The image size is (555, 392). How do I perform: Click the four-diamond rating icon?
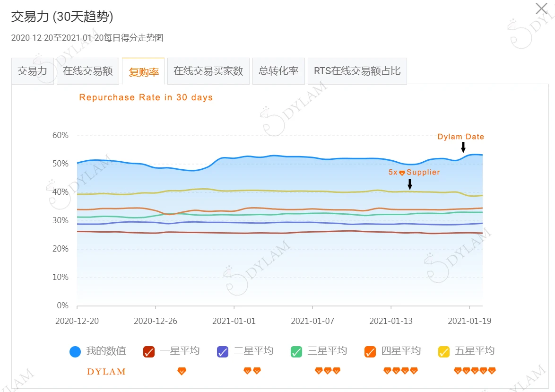[x=400, y=371]
